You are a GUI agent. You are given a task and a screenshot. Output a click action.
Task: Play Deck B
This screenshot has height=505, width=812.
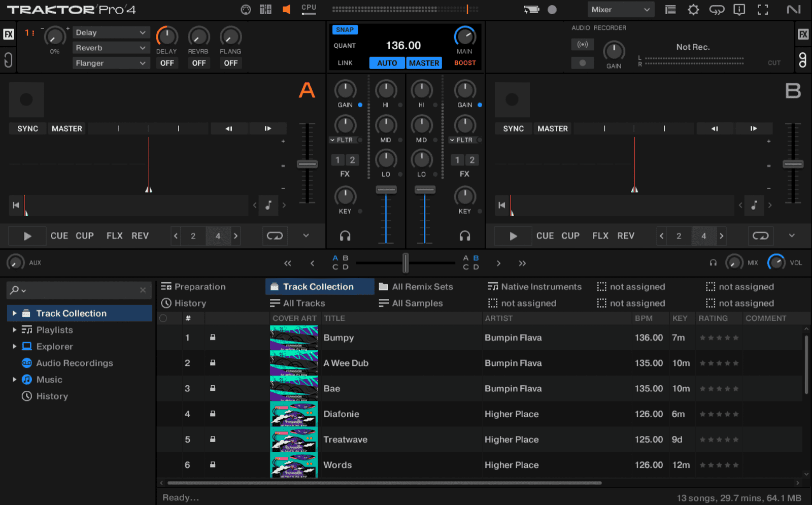[513, 236]
